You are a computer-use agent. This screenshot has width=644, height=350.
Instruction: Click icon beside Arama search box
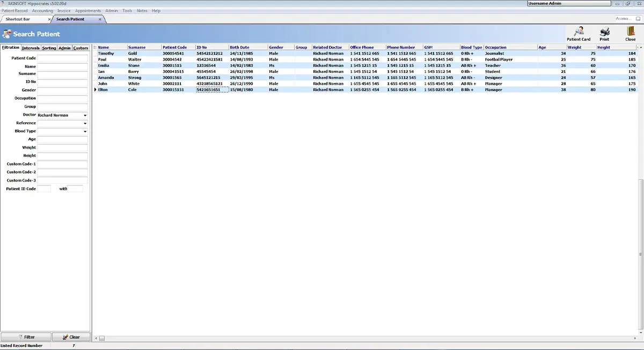[x=638, y=19]
